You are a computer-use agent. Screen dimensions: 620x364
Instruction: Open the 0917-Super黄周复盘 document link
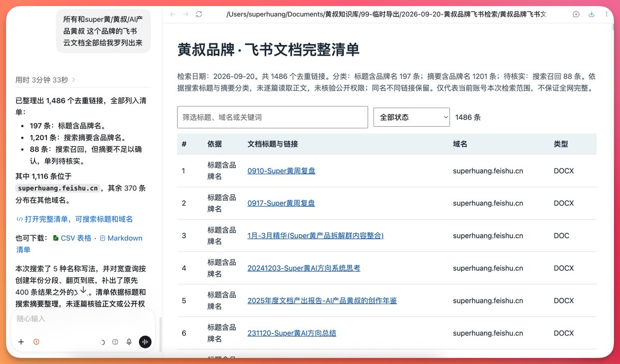coord(281,203)
